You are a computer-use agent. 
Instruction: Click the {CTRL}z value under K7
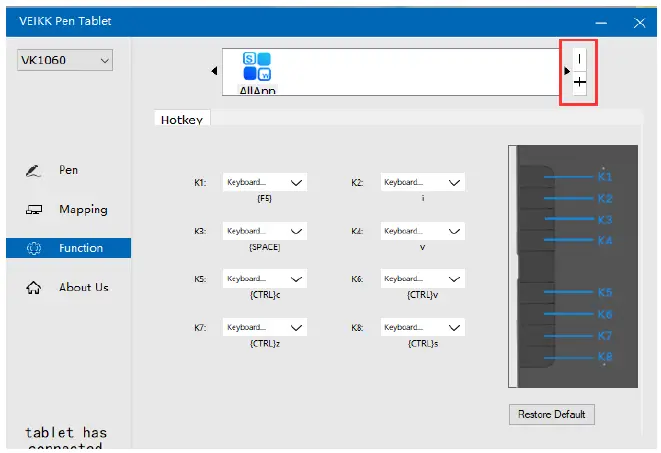coord(265,344)
